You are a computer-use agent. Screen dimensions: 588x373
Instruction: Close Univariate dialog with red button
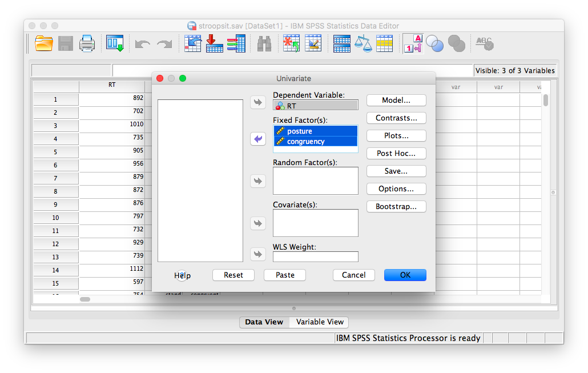[x=160, y=78]
